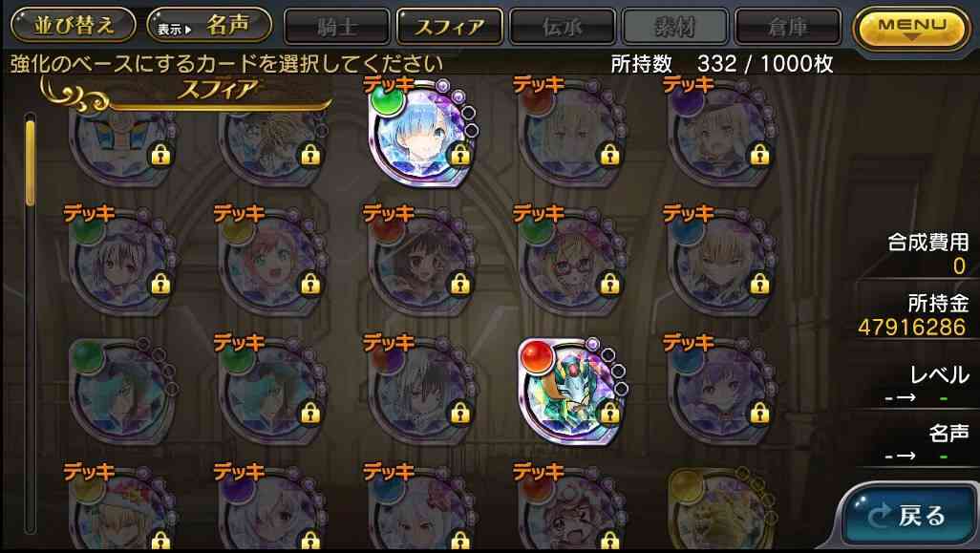Screen dimensions: 980x553
Task: Open the 伝承 tab
Action: [563, 27]
